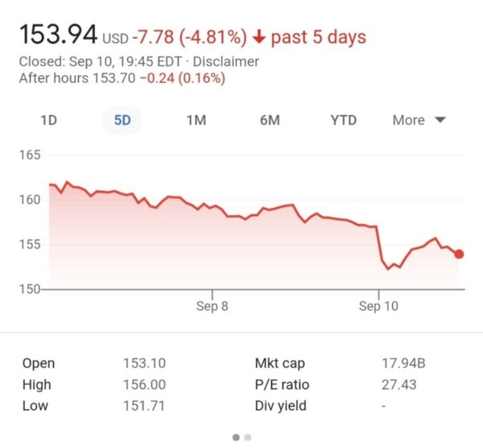Switch to the YTD range tab
Viewport: 483px width, 448px height.
pos(343,120)
